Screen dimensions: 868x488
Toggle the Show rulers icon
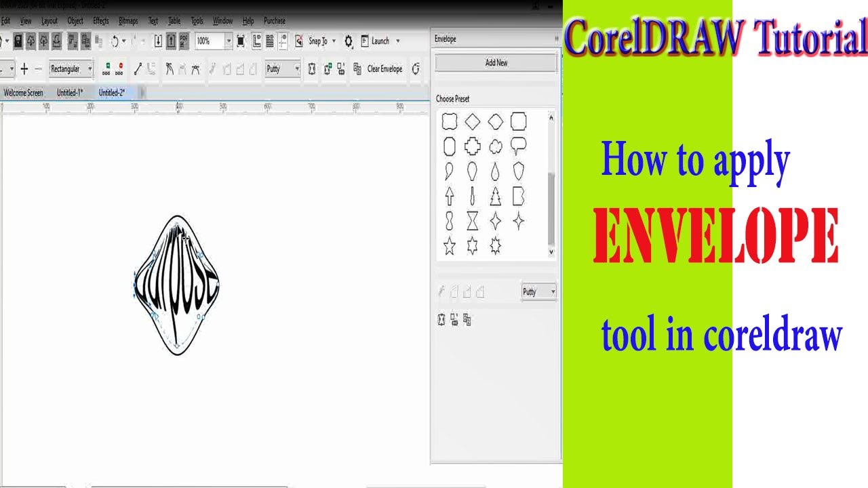257,41
